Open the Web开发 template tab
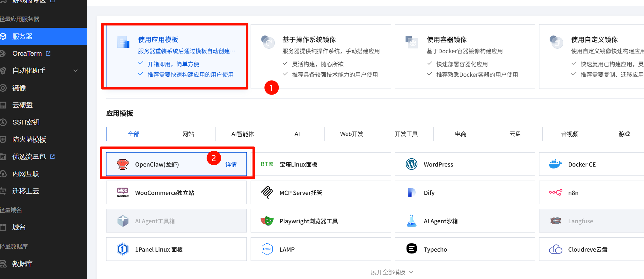 click(x=352, y=134)
